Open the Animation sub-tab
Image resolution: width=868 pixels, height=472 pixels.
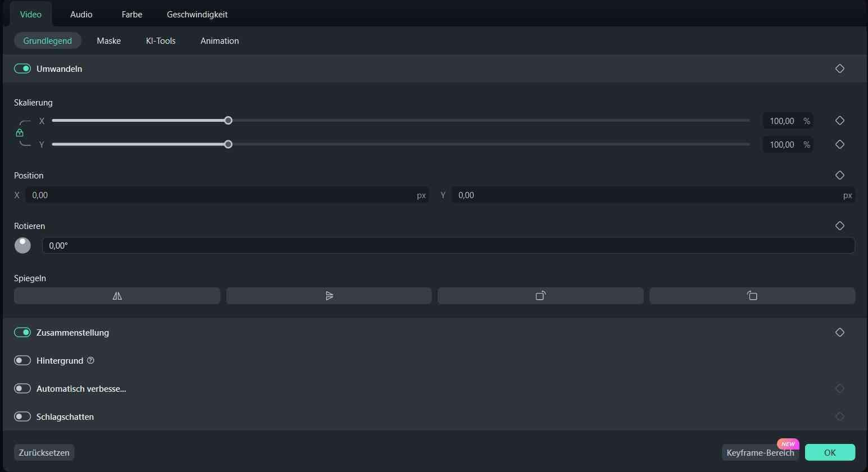[x=220, y=40]
